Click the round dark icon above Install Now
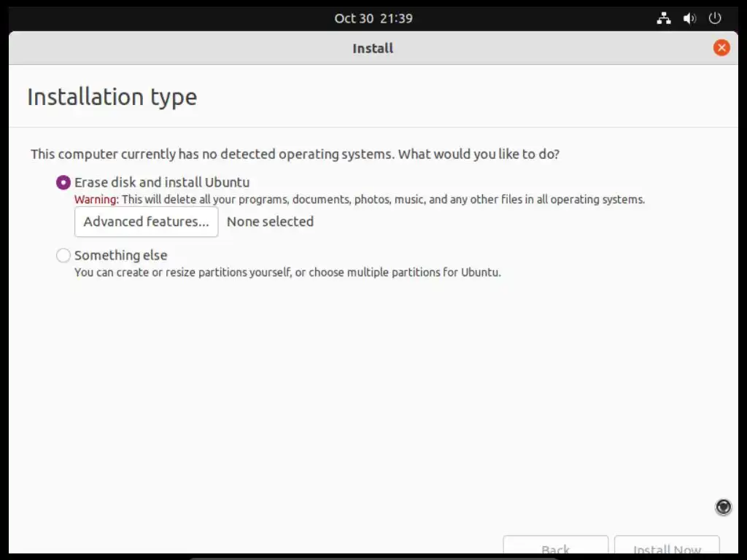The image size is (747, 560). click(723, 507)
